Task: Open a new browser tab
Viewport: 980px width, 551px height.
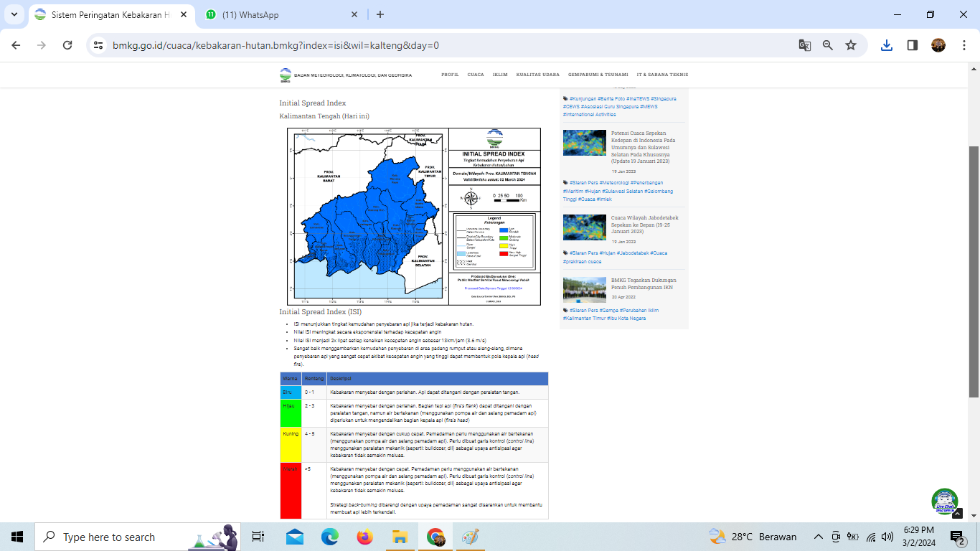Action: pos(380,14)
